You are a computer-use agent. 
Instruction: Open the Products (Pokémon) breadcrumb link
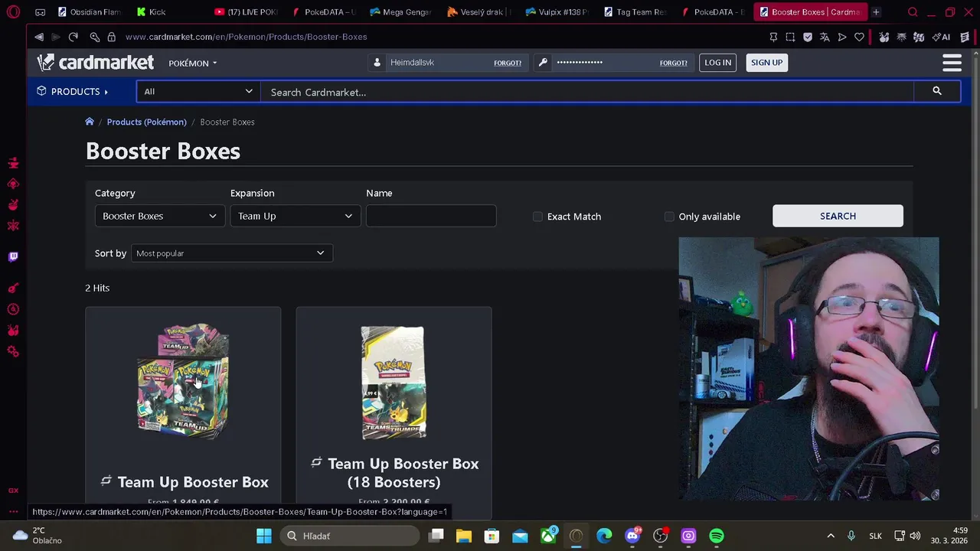point(146,122)
